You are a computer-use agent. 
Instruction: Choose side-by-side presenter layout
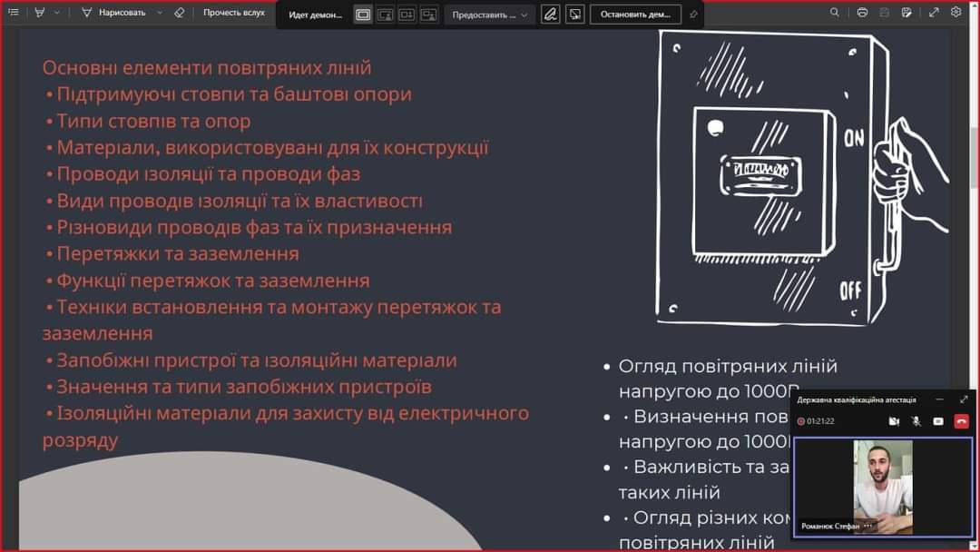(407, 15)
